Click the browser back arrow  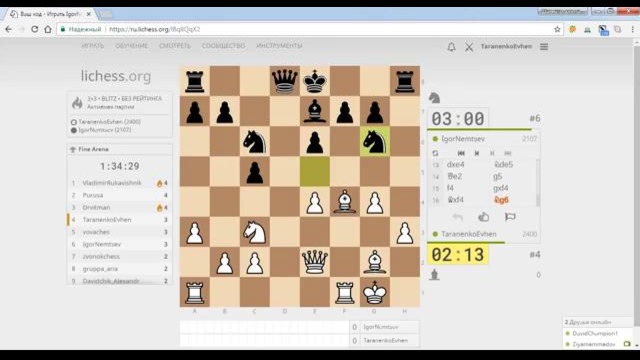(x=8, y=29)
